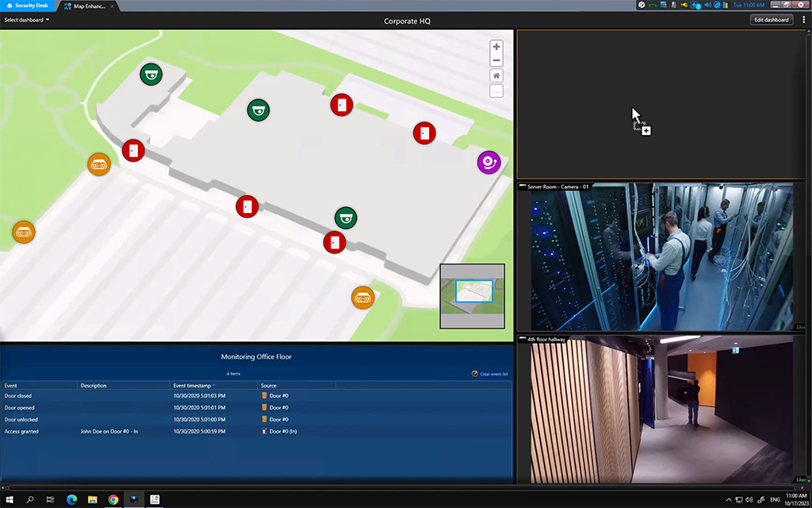The width and height of the screenshot is (812, 508).
Task: Open the three-dot dashboard options menu
Action: point(803,20)
